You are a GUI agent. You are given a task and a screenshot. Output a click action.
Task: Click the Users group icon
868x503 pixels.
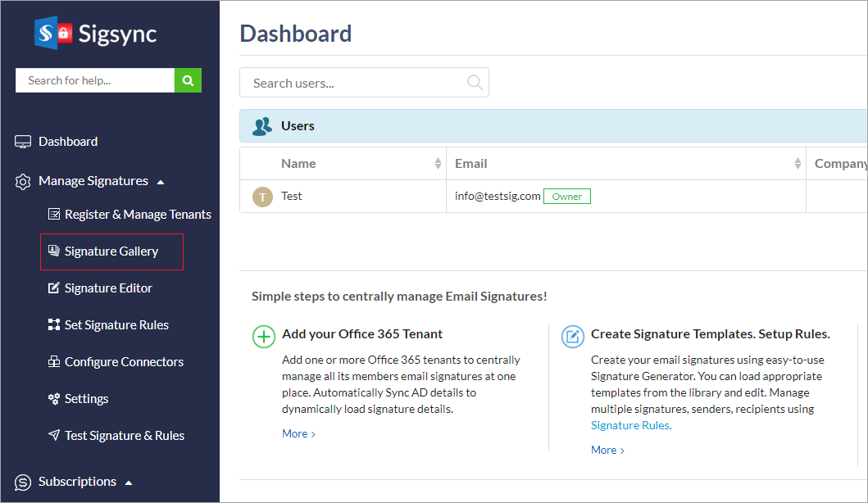(x=262, y=126)
